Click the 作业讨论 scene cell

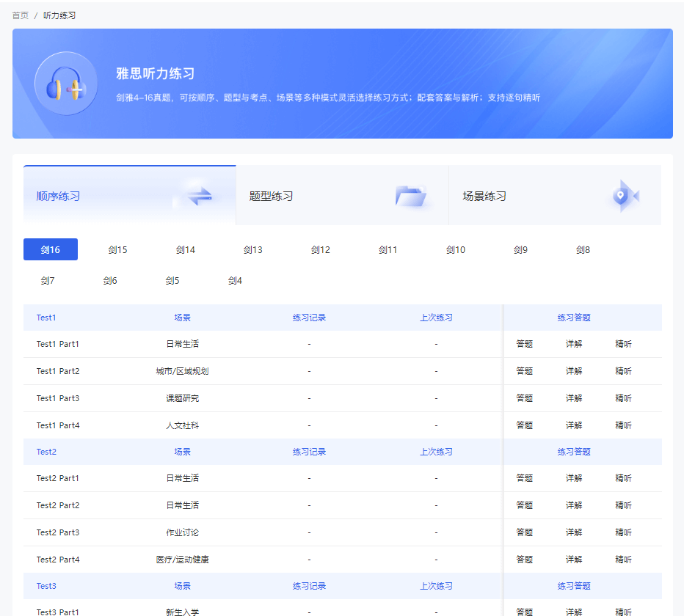tap(182, 532)
